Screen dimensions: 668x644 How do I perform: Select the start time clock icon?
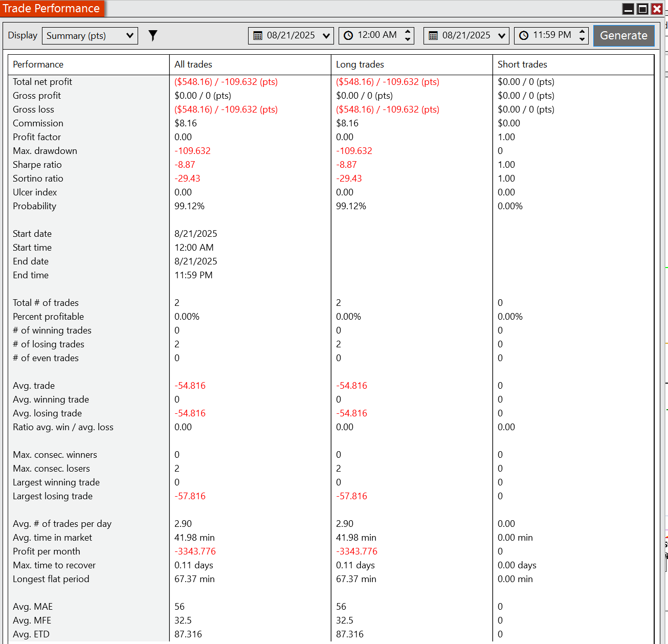[348, 36]
